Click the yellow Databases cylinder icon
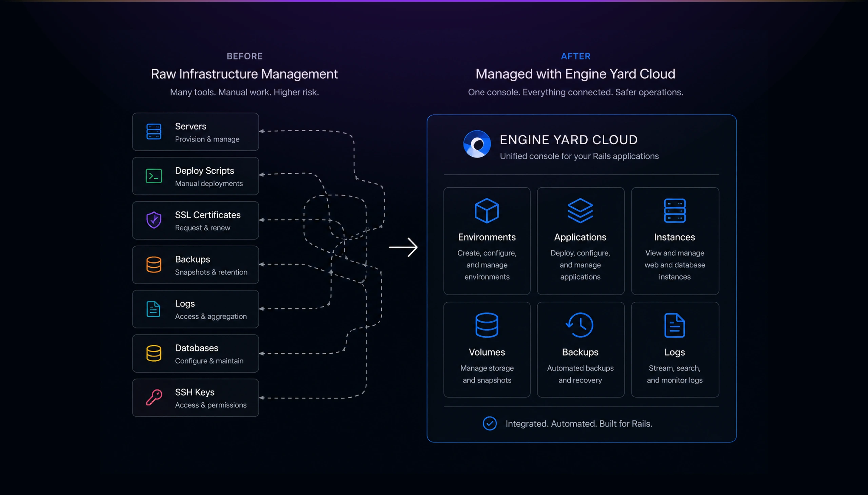The height and width of the screenshot is (495, 868). 154,353
